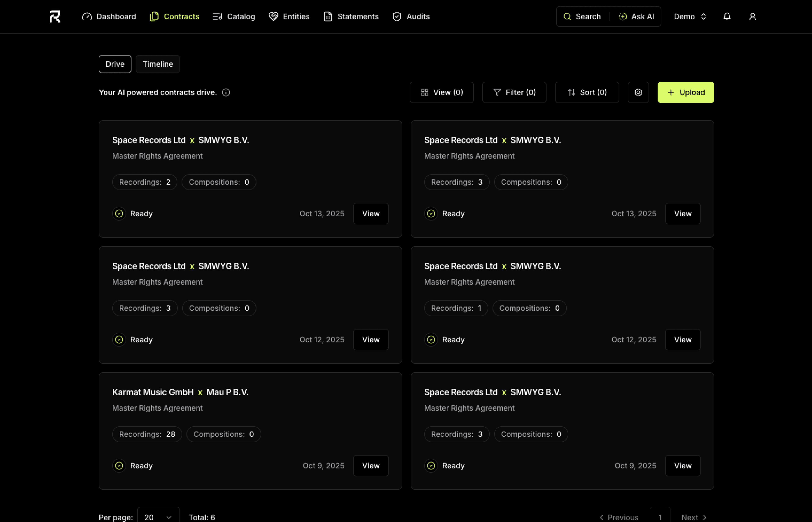This screenshot has width=812, height=522.
Task: Select the Drive tab
Action: tap(115, 64)
